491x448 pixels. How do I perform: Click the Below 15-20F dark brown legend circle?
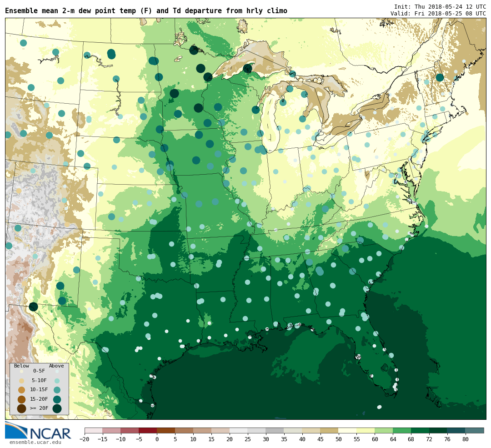pyautogui.click(x=22, y=399)
